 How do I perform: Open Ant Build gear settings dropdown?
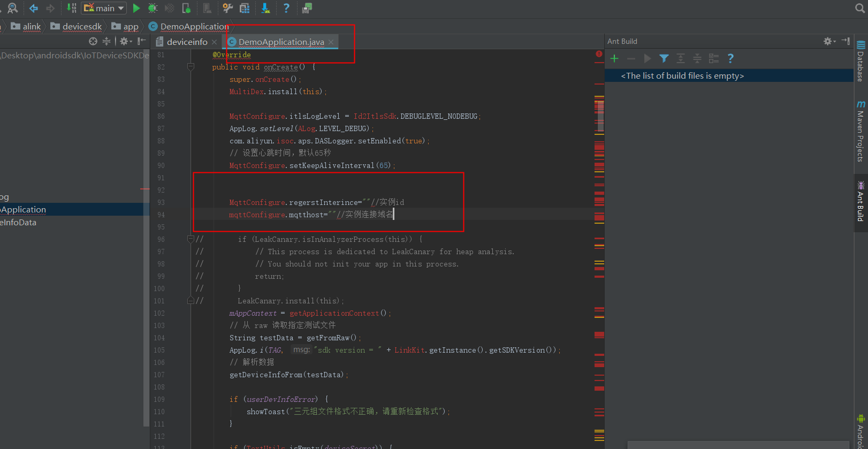point(829,41)
